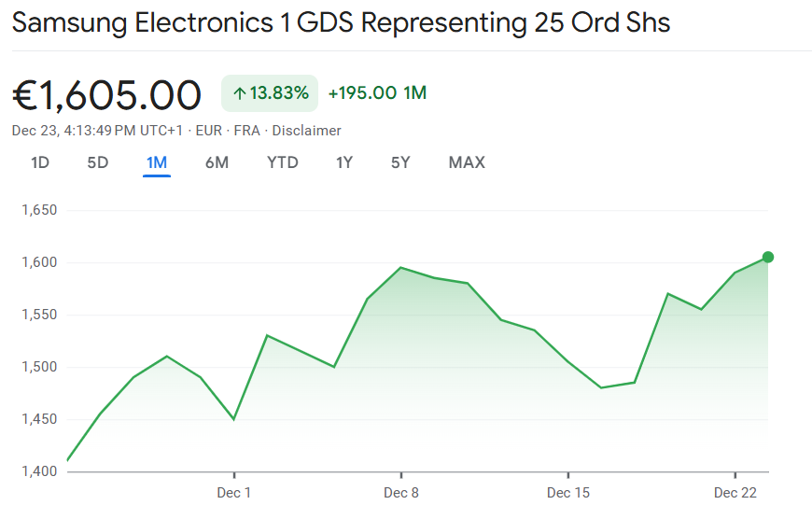Show the 6M price history
The image size is (812, 505).
click(217, 162)
